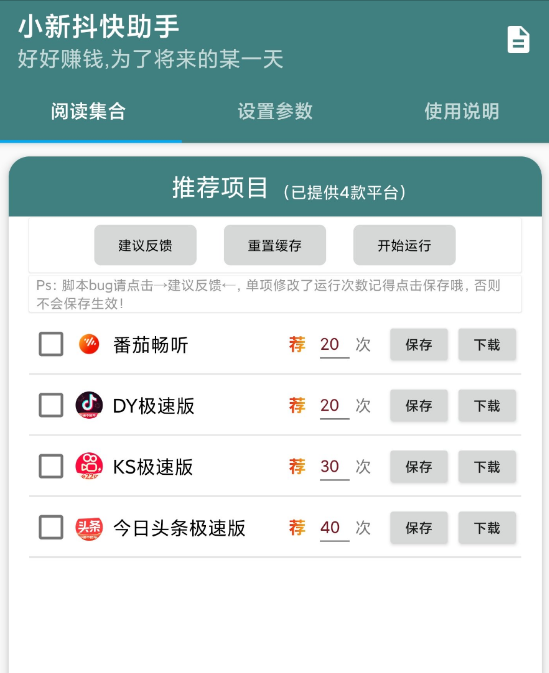549x673 pixels.
Task: Edit the 番茄畅听 run count field
Action: [x=334, y=345]
